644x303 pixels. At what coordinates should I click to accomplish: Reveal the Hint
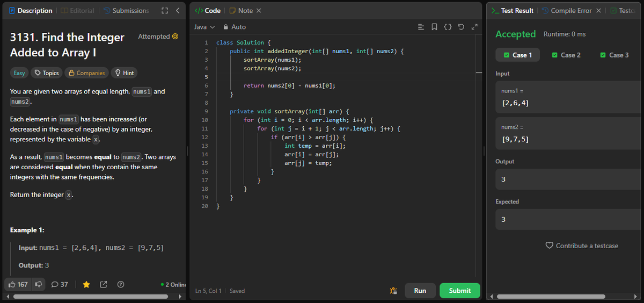point(124,73)
